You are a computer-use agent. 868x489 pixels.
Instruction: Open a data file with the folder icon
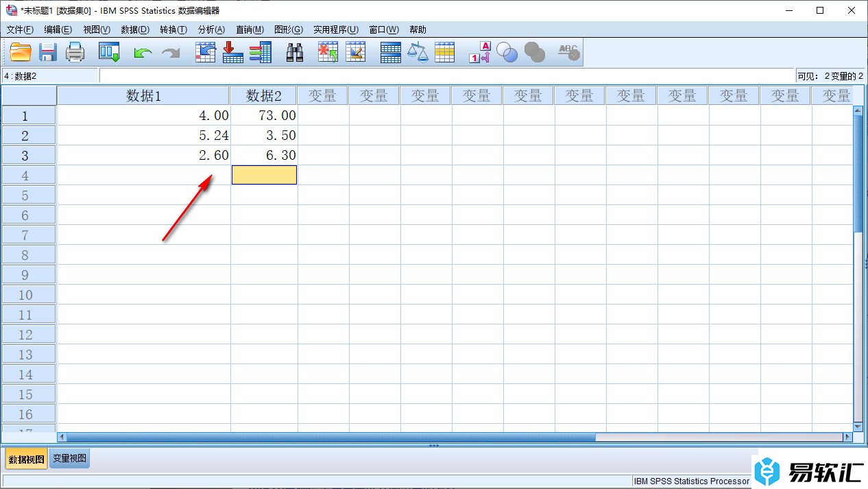pos(20,52)
